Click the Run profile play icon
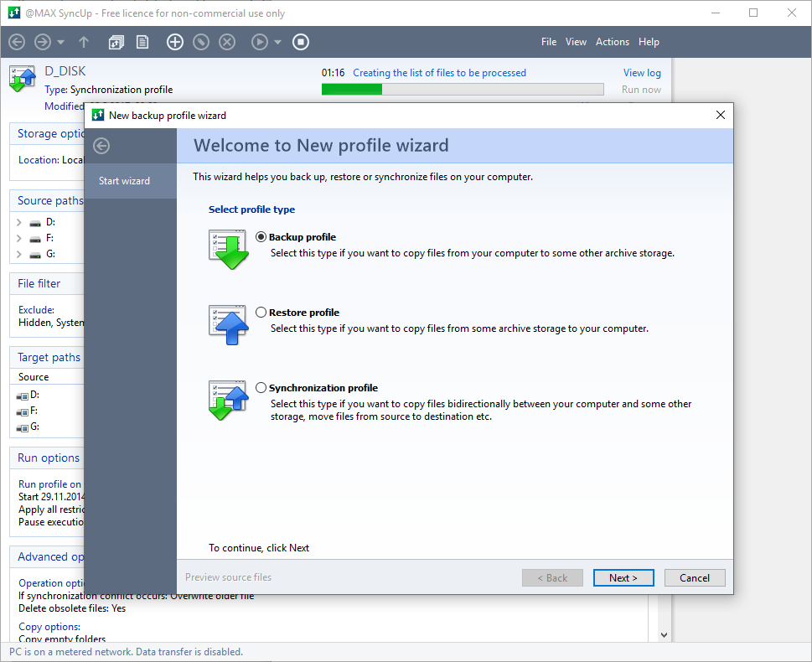Viewport: 812px width, 662px height. point(260,42)
